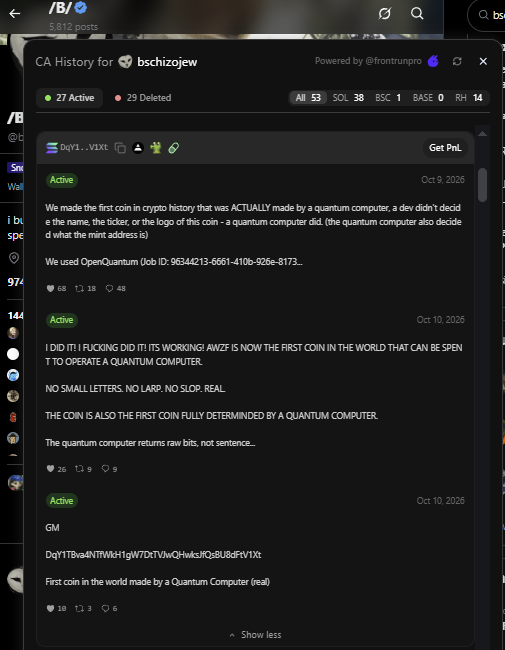Open search via magnifier icon in header
Screen dimensions: 505x650
(x=417, y=14)
